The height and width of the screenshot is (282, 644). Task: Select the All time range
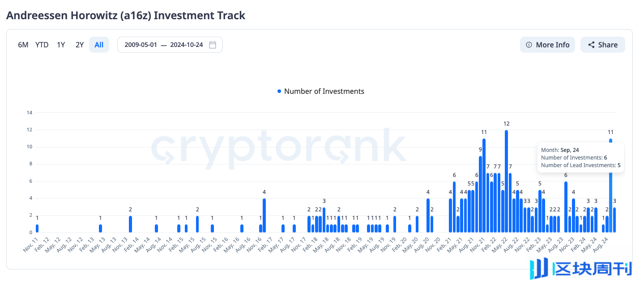(x=99, y=45)
